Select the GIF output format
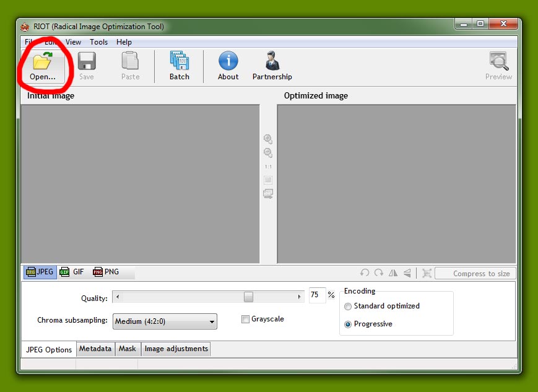 [x=72, y=272]
